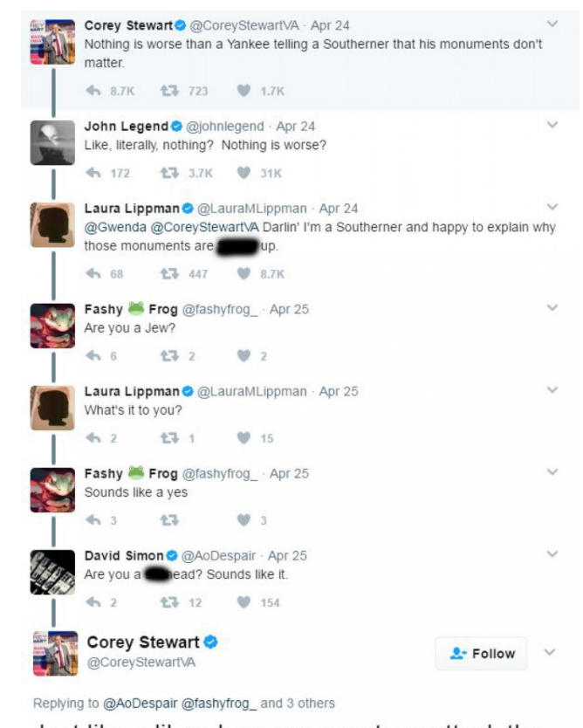Like Laura Lippman's Southerner tweet
The height and width of the screenshot is (728, 583).
pos(243,274)
